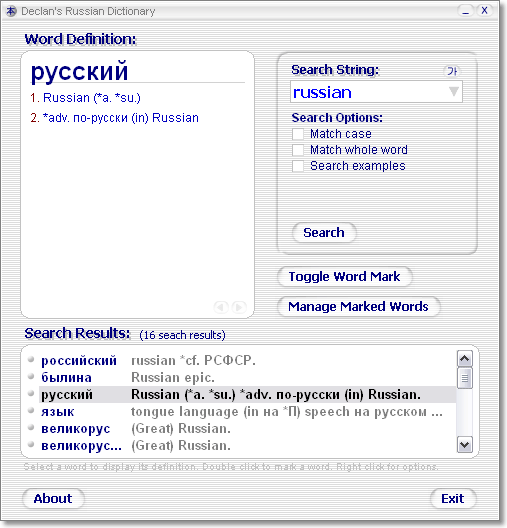Image resolution: width=507 pixels, height=528 pixels.
Task: Select the былина result entry
Action: pos(247,377)
